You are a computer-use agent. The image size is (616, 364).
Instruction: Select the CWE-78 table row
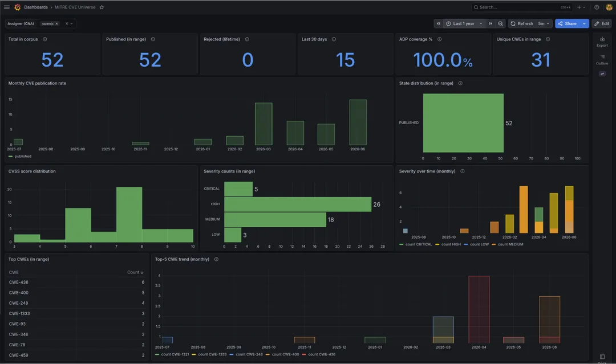point(76,345)
